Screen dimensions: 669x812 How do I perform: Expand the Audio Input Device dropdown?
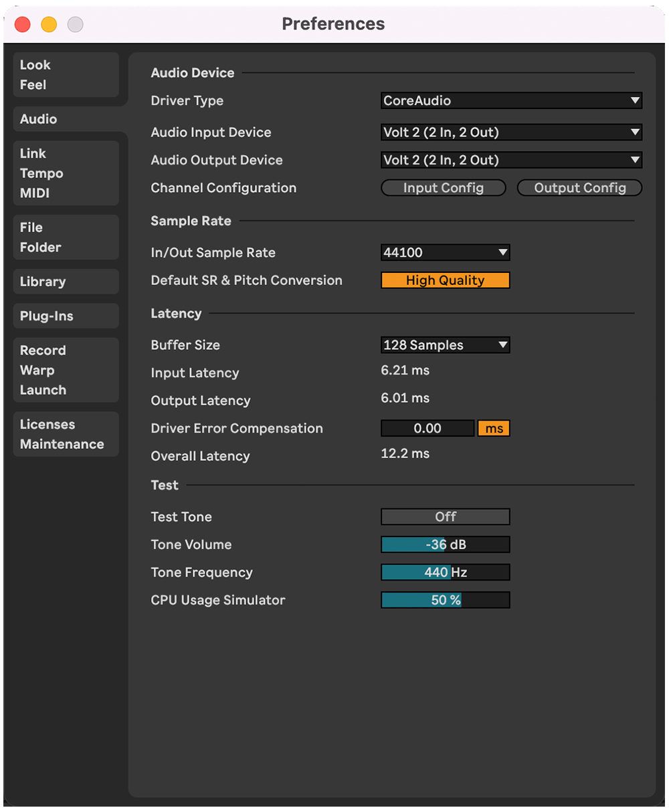511,132
